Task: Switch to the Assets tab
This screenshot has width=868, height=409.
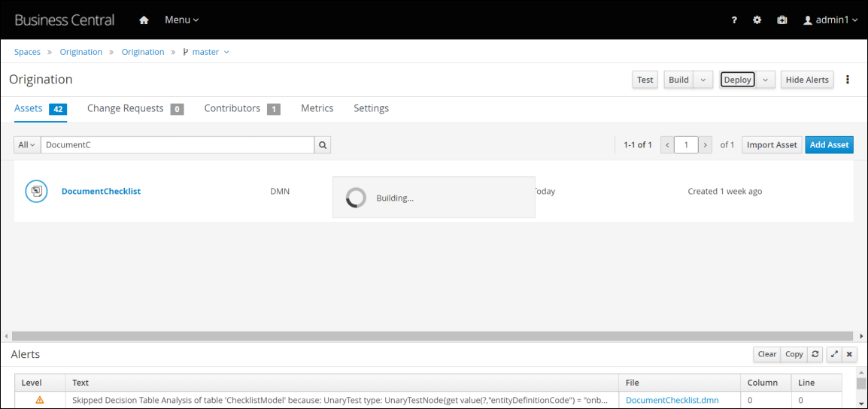Action: click(41, 108)
